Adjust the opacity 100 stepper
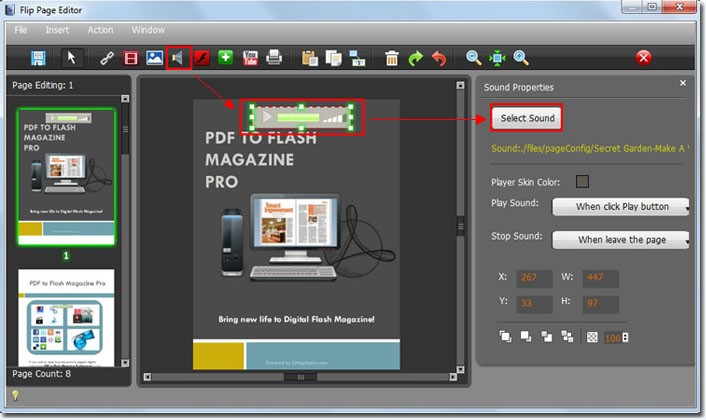706x420 pixels. coord(625,338)
